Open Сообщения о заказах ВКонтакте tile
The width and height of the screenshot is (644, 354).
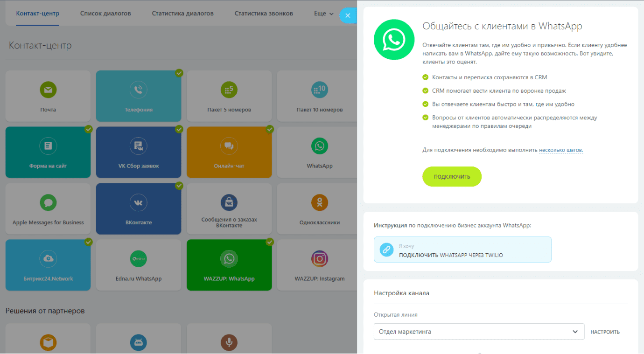click(x=229, y=209)
